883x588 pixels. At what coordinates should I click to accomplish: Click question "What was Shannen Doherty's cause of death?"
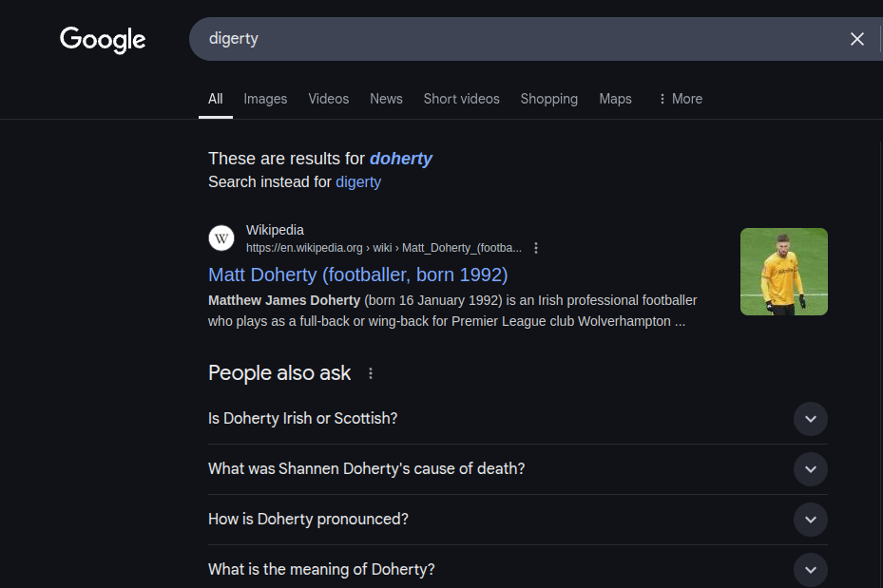(x=366, y=468)
